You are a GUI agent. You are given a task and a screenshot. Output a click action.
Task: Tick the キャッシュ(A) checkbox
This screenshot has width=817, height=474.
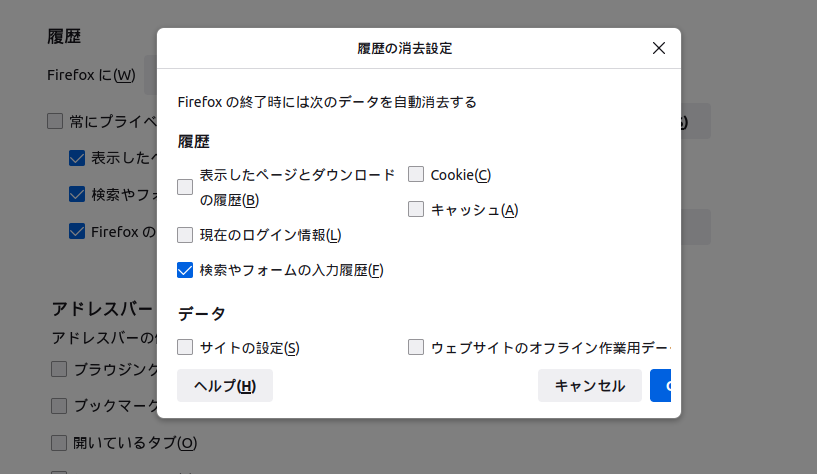pos(416,209)
